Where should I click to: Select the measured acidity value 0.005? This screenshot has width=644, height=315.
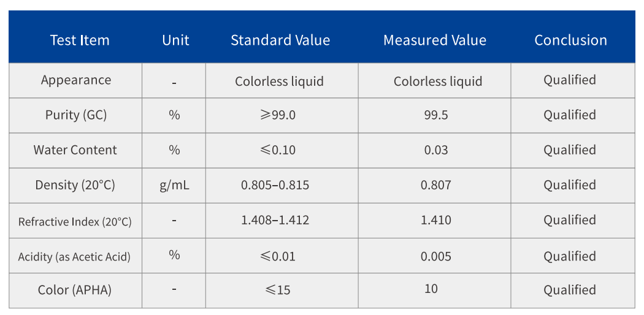[x=435, y=256]
